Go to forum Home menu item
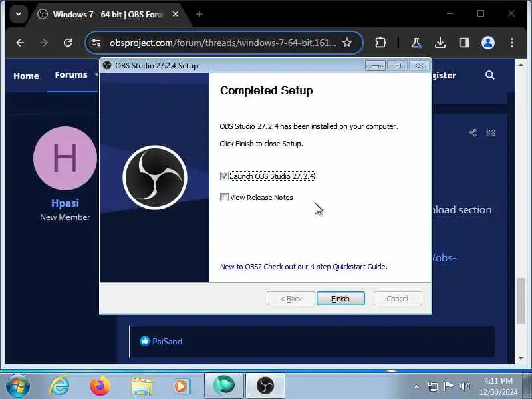 click(26, 76)
